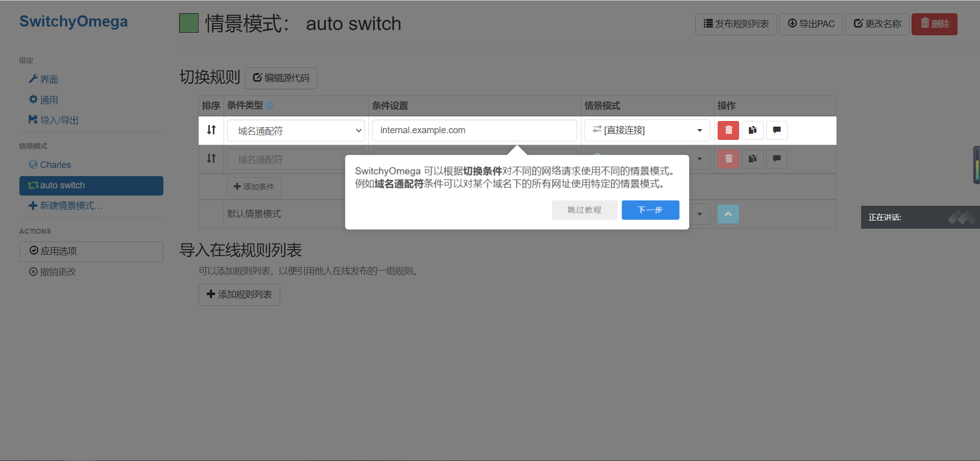Skip the tutorial via 跳过教程
Screen dimensions: 980x461
click(584, 210)
